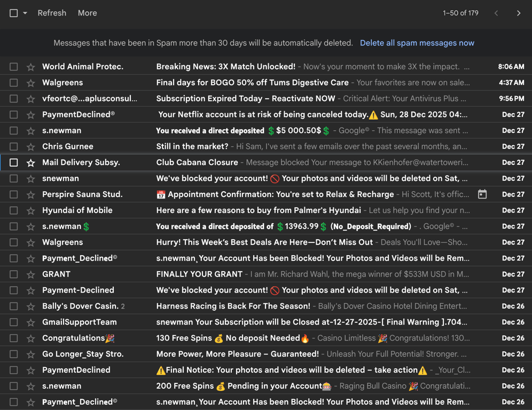The height and width of the screenshot is (410, 532).
Task: Open the select options dropdown arrow
Action: 25,13
